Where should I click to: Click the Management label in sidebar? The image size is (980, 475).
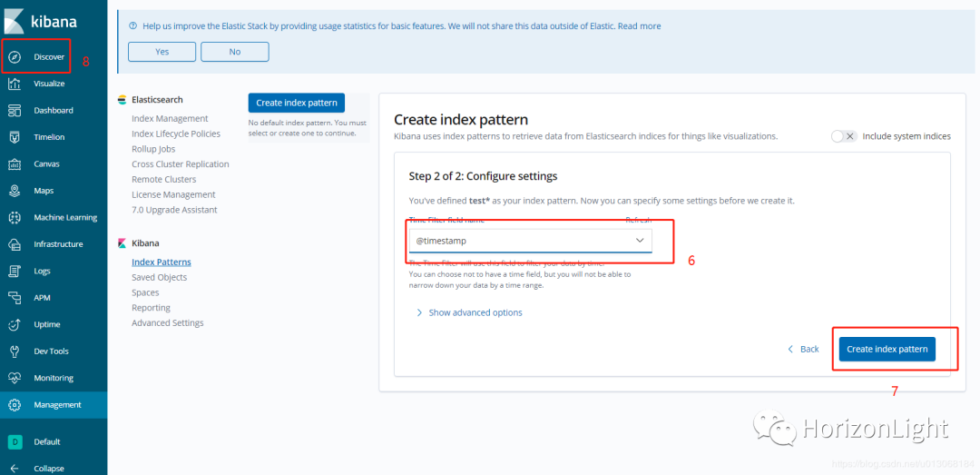(x=57, y=405)
